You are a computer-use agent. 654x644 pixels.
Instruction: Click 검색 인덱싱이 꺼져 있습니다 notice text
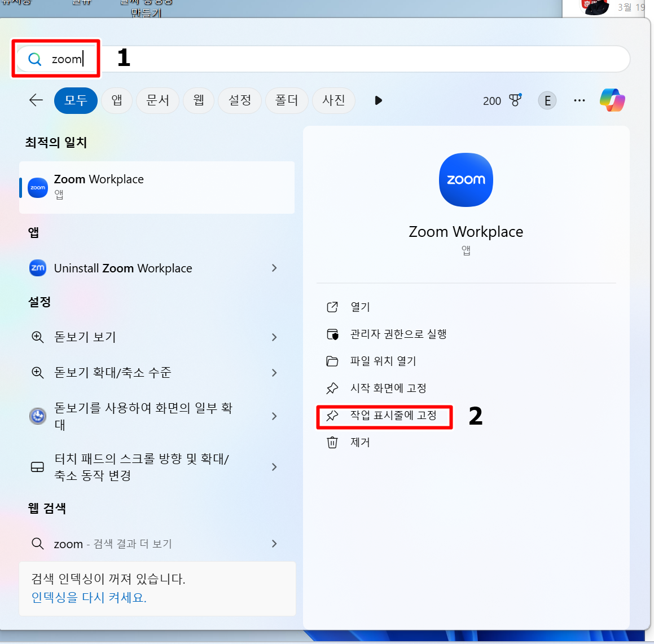(108, 579)
